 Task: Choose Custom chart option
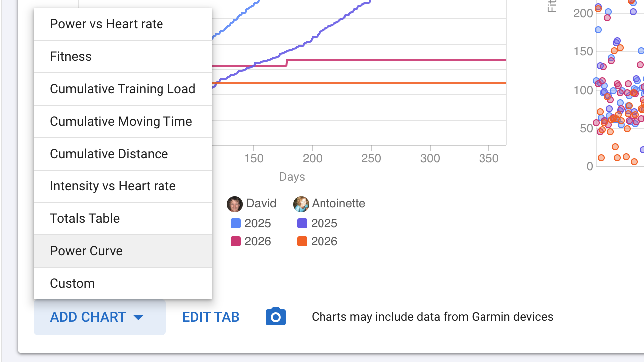pos(72,284)
